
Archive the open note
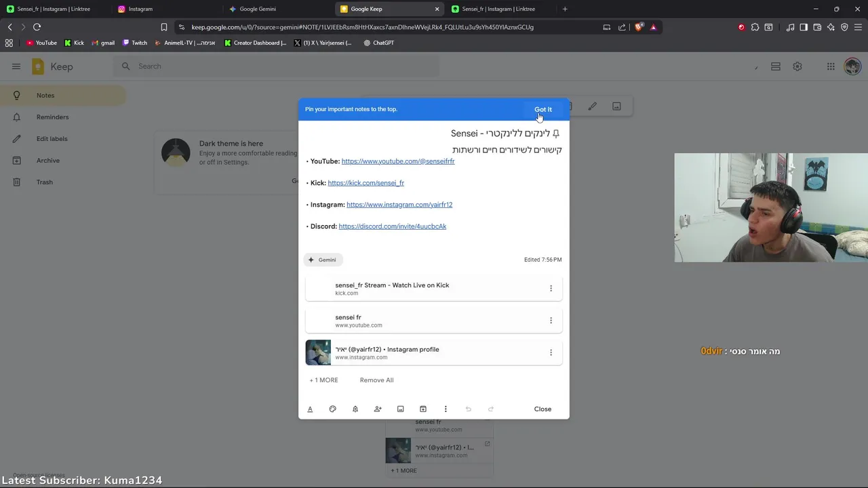tap(423, 409)
